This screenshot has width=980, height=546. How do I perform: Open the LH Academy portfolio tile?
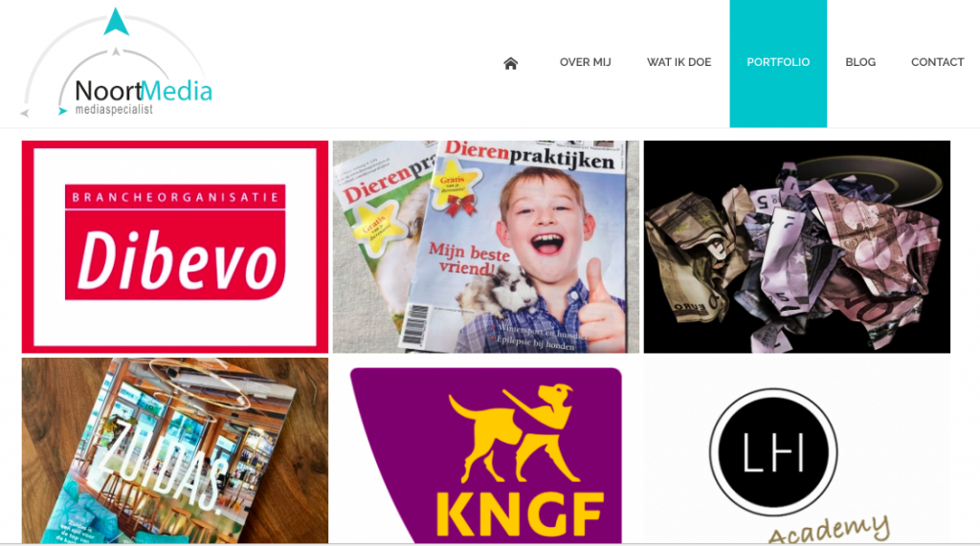pos(797,450)
